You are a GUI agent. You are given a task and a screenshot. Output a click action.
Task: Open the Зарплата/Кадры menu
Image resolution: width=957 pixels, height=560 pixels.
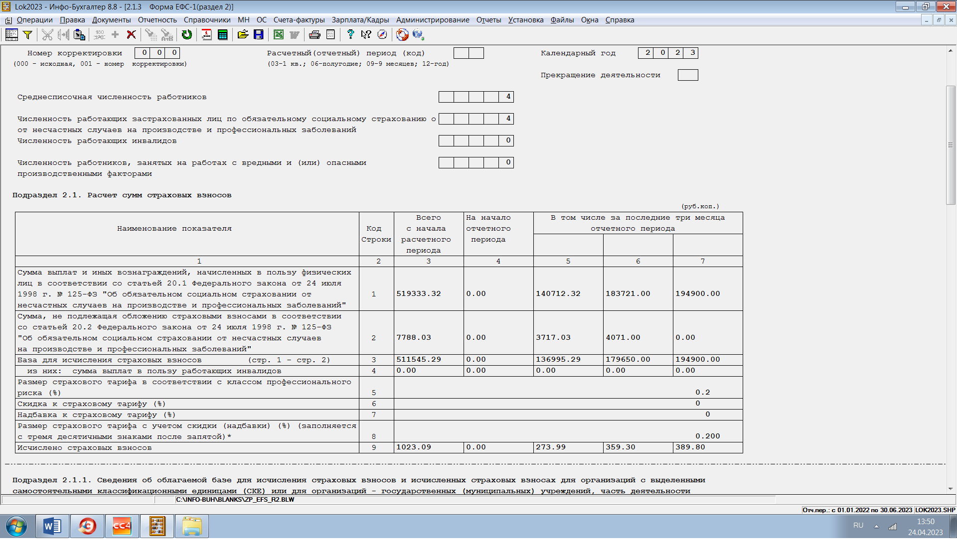(360, 20)
